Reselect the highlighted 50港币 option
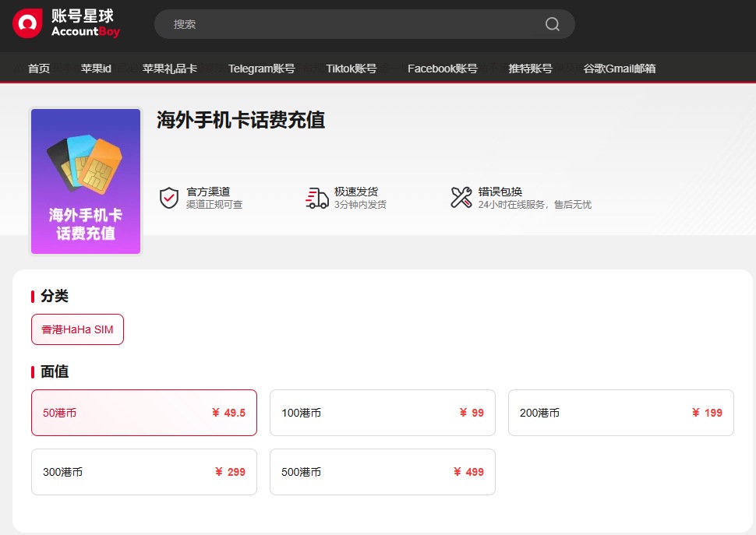Screen dimensions: 756x535 pyautogui.click(x=143, y=413)
